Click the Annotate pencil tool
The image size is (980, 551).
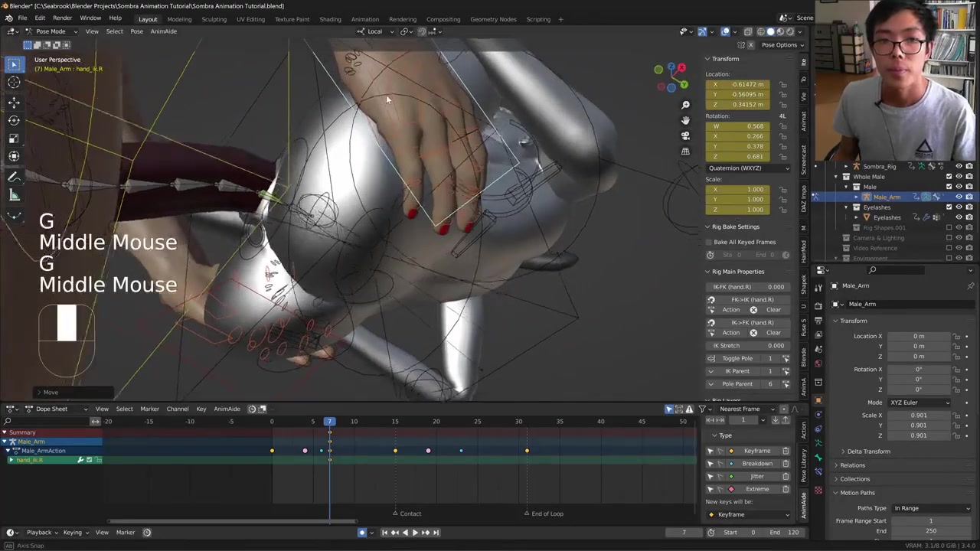click(14, 177)
